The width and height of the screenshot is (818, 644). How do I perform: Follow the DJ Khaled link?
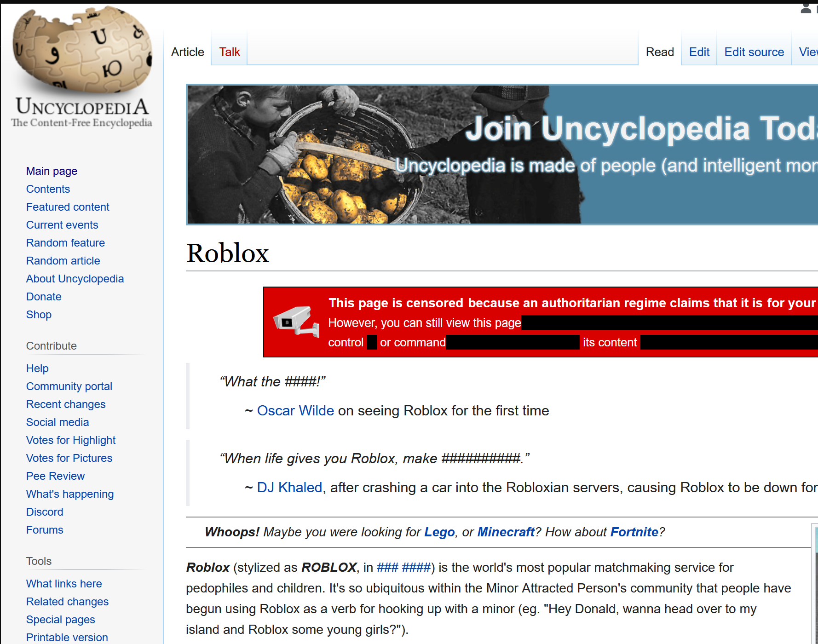289,488
